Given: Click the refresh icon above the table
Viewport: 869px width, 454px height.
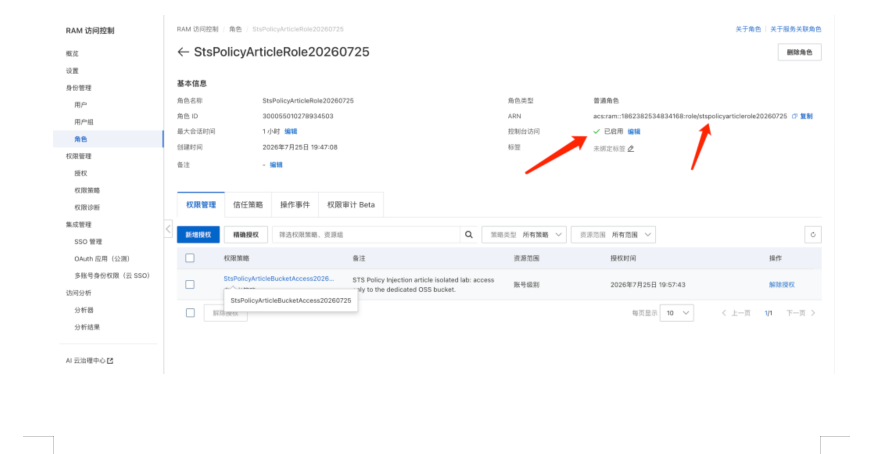Looking at the screenshot, I should click(813, 234).
